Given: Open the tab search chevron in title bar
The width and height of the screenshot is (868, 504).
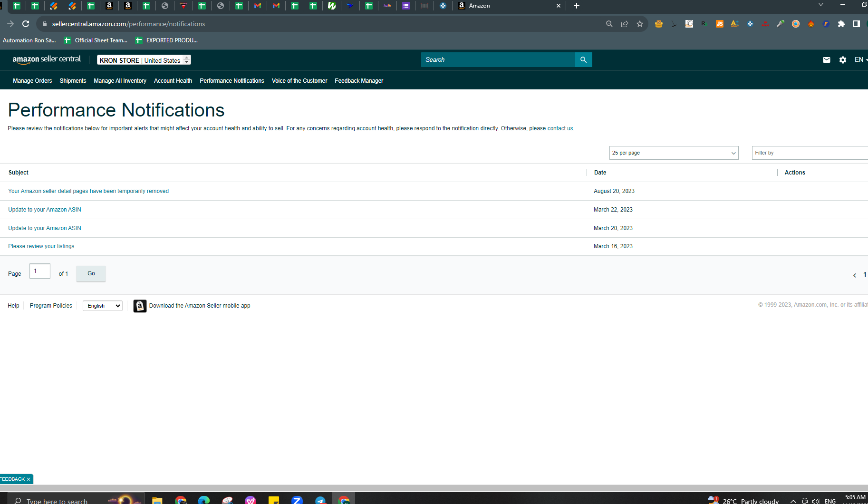Looking at the screenshot, I should (x=821, y=5).
